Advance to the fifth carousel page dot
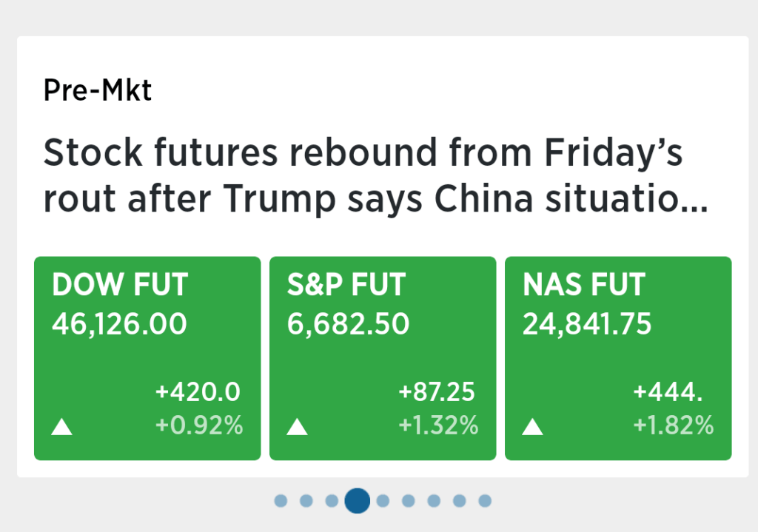Viewport: 758px width, 532px height. pos(383,501)
